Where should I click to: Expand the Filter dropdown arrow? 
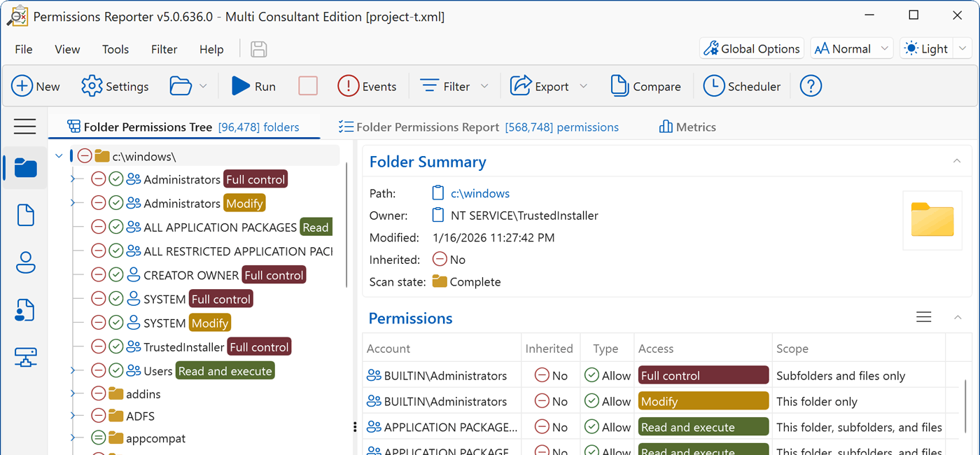click(484, 86)
